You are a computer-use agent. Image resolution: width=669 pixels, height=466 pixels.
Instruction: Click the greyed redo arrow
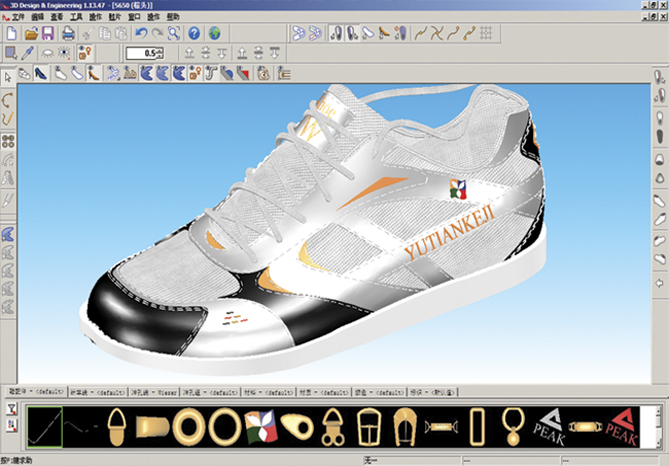point(157,33)
